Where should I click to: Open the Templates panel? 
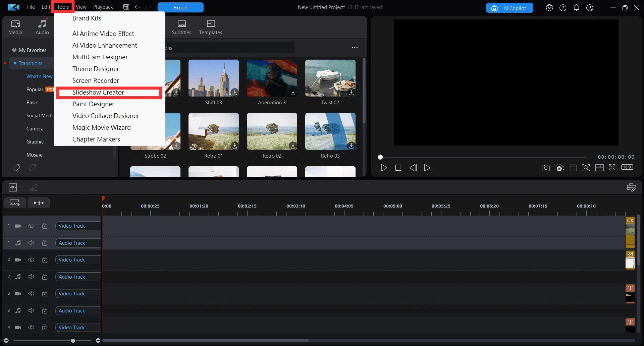(x=210, y=27)
